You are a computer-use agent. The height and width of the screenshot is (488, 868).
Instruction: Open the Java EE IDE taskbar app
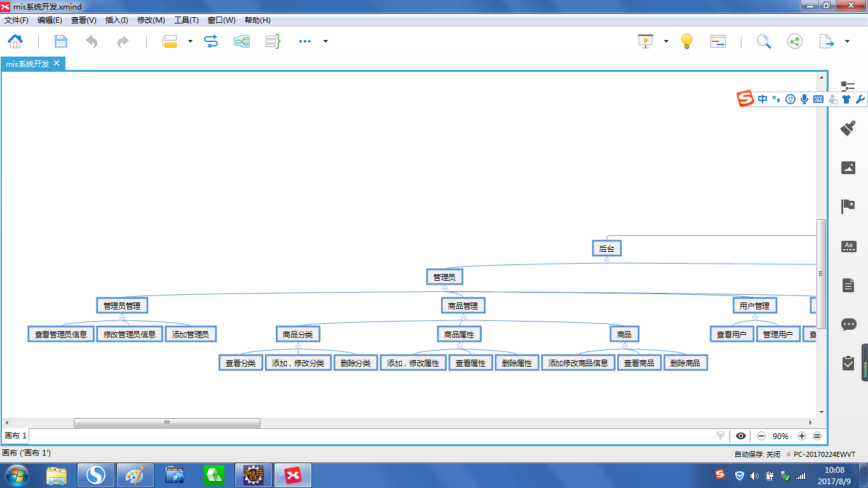[x=254, y=475]
